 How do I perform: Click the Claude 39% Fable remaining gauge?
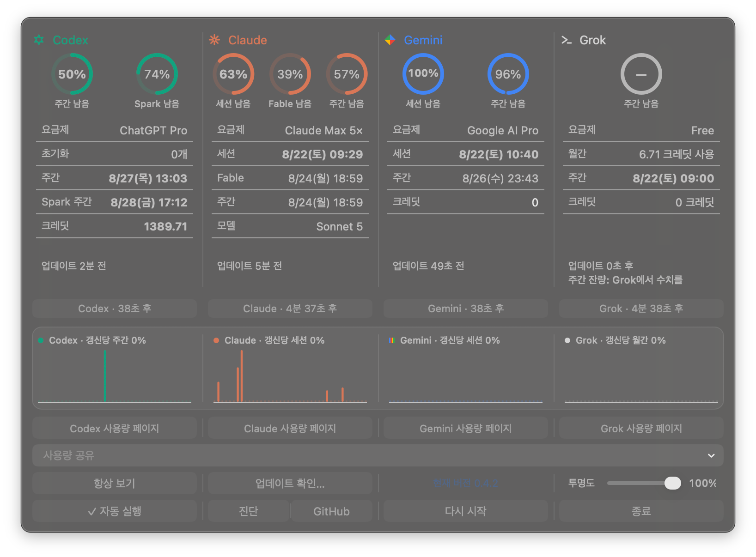click(x=290, y=74)
